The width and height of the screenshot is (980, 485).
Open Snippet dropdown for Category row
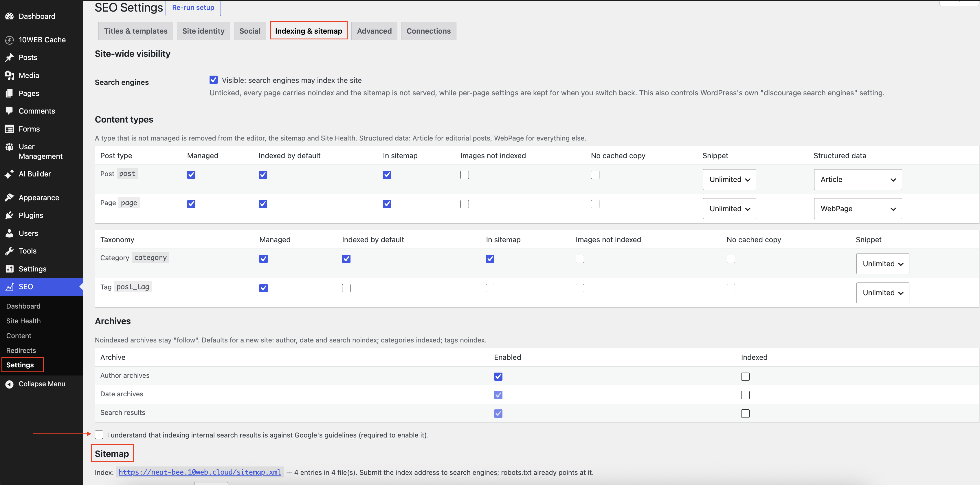[x=883, y=263]
